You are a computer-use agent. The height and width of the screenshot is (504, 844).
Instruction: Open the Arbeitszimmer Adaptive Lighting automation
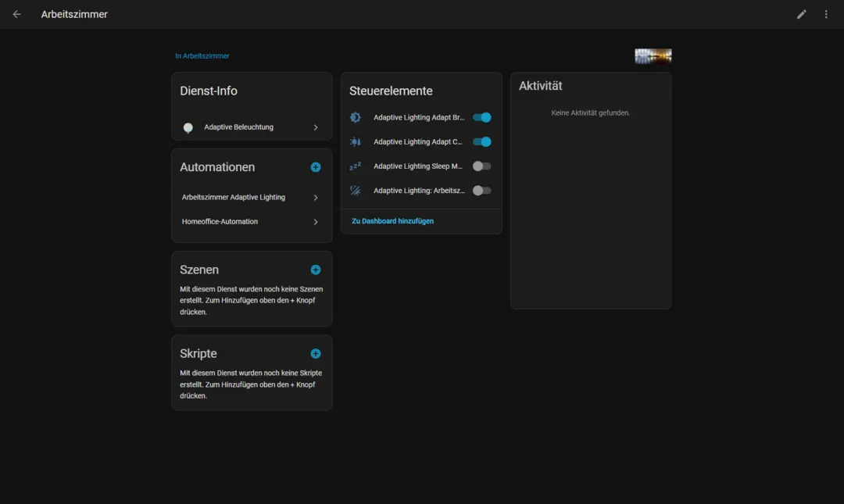click(250, 197)
